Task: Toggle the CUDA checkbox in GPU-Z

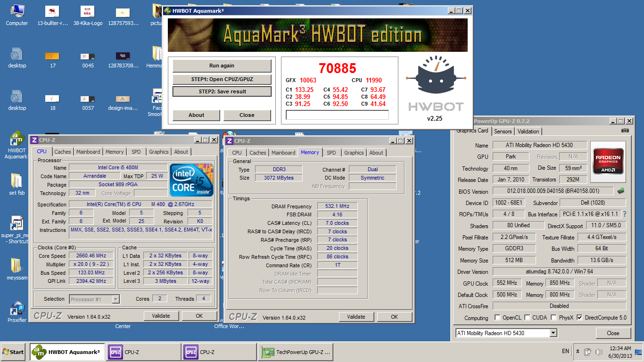Action: click(x=528, y=318)
